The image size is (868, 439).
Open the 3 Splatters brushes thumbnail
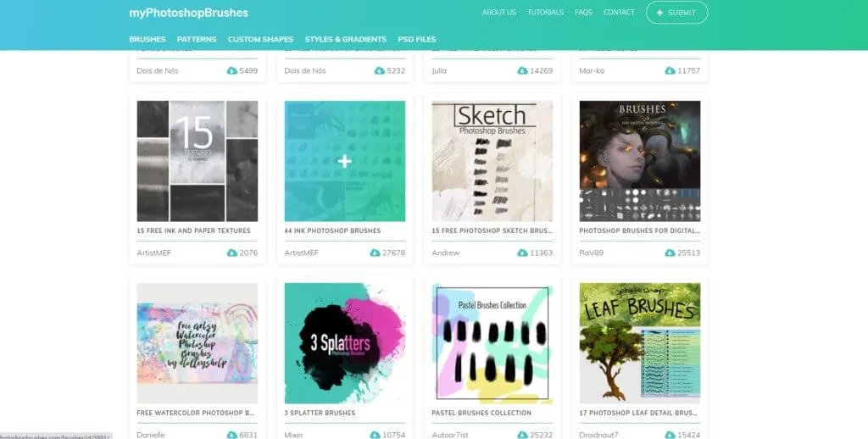tap(345, 343)
